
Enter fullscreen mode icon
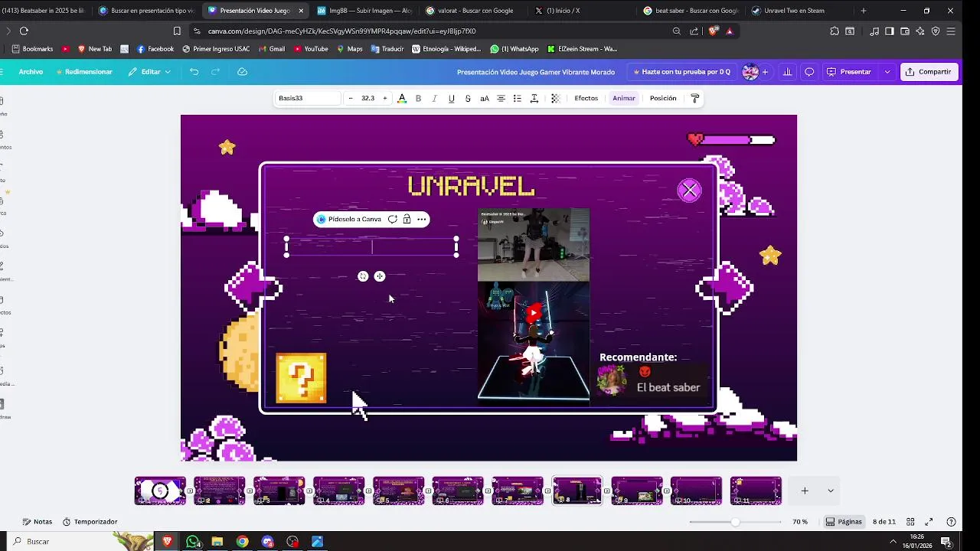click(x=929, y=522)
